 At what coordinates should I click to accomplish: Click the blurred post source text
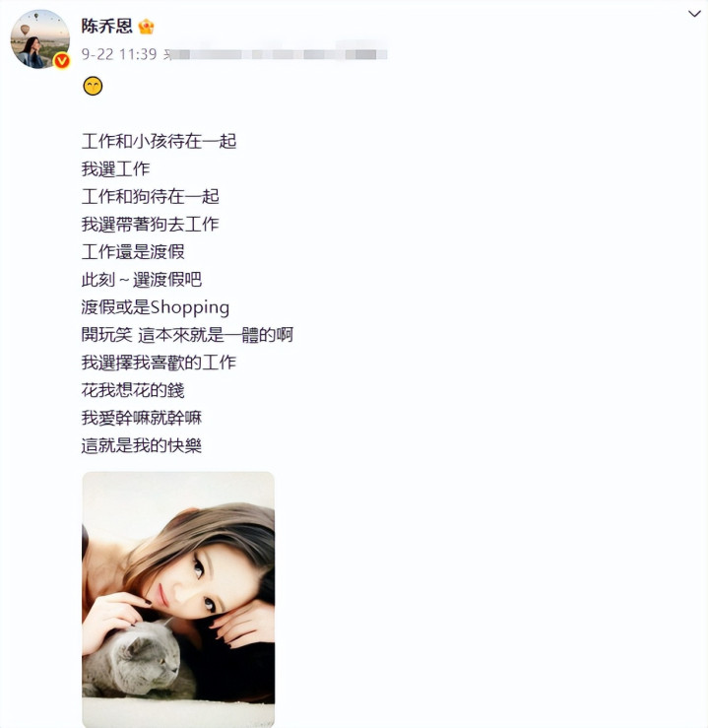tap(275, 54)
